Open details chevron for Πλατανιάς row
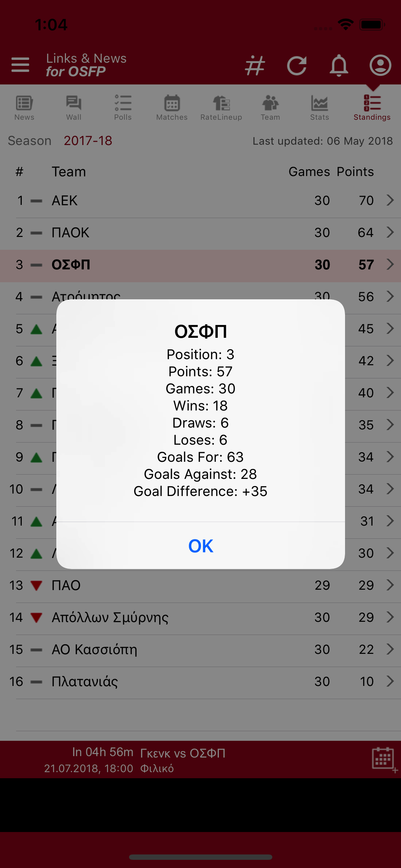 click(x=390, y=681)
